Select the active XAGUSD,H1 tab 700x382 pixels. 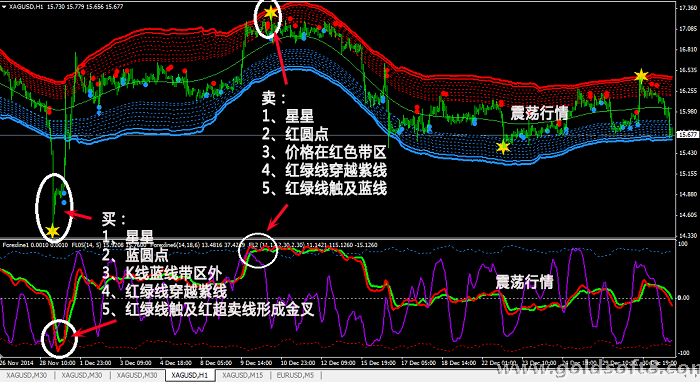click(x=190, y=375)
